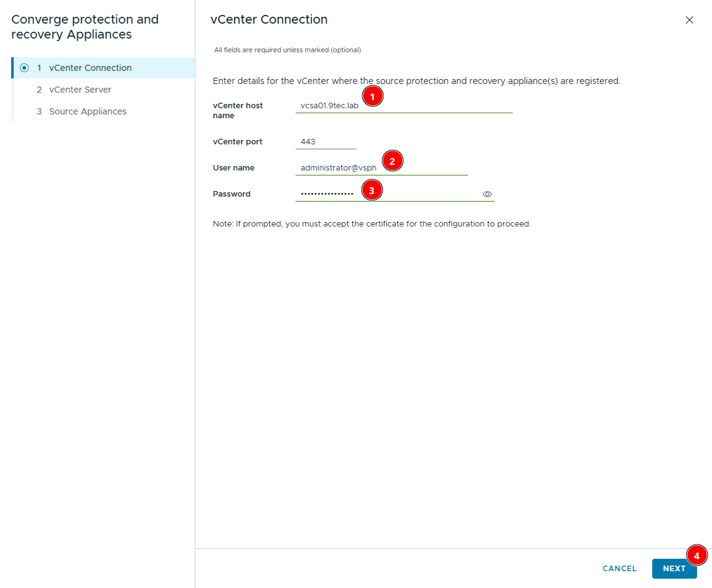
Task: Click the 'User name' label
Action: (233, 167)
